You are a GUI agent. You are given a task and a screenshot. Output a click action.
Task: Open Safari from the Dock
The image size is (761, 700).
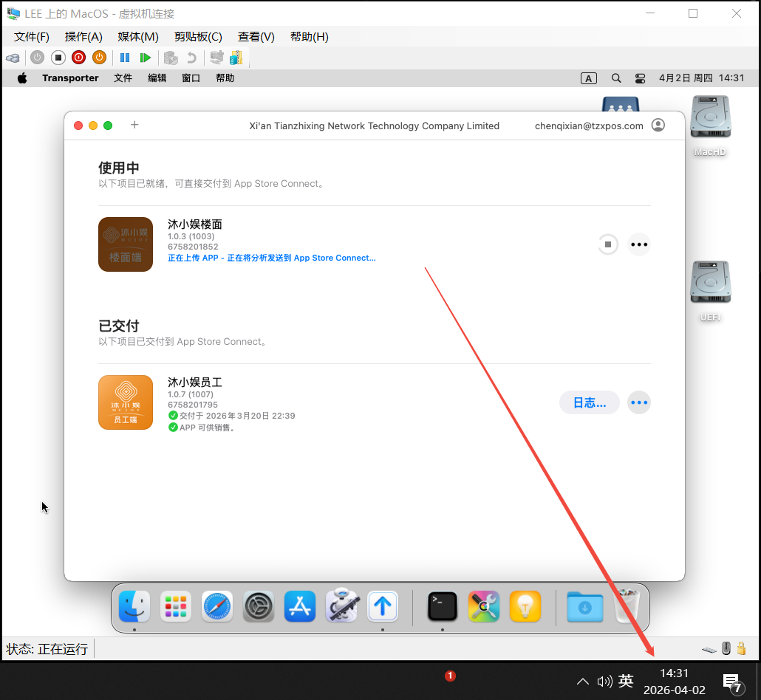217,607
